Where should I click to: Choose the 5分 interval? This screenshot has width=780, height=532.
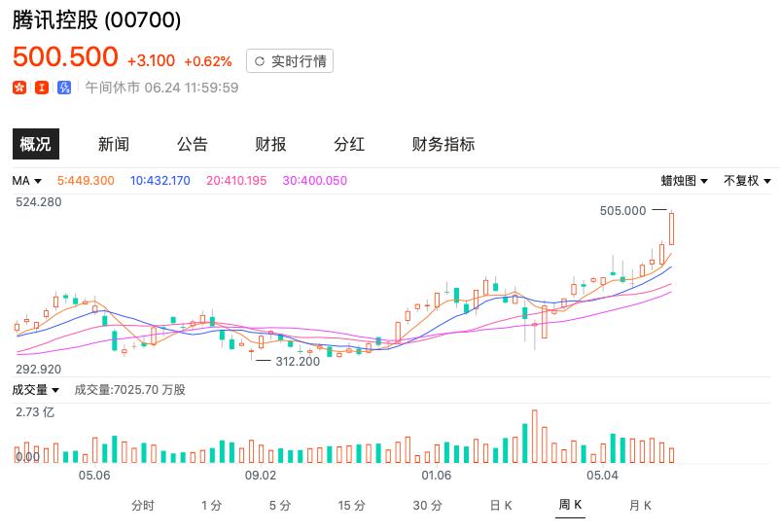280,505
